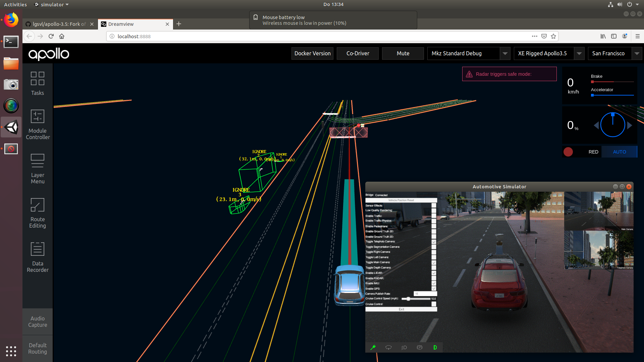Show applications grid in dock

(x=11, y=351)
